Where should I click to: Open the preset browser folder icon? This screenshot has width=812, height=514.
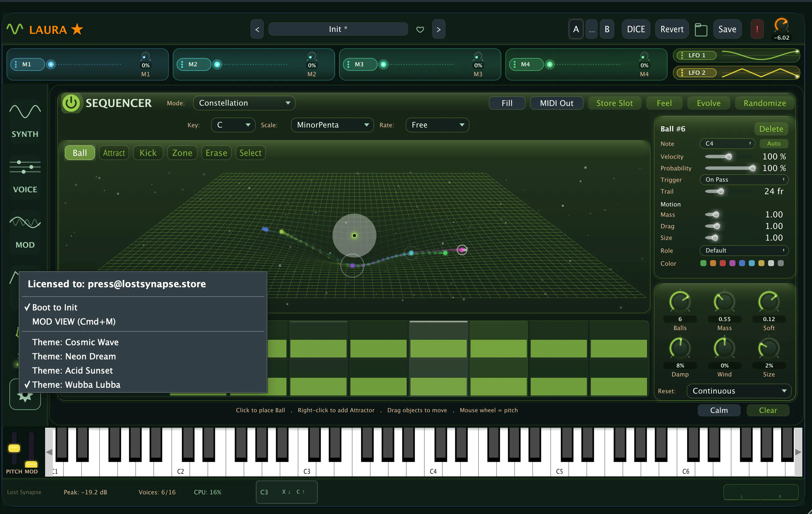(701, 29)
